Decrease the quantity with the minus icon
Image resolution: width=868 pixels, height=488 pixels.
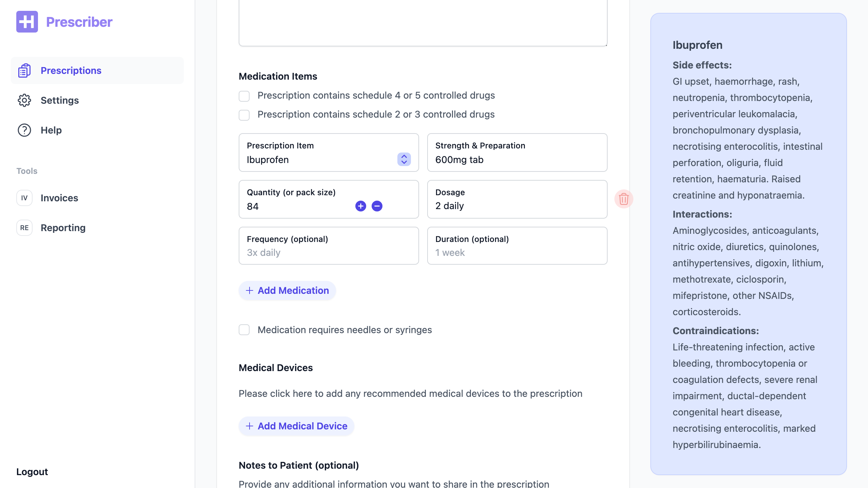(377, 206)
